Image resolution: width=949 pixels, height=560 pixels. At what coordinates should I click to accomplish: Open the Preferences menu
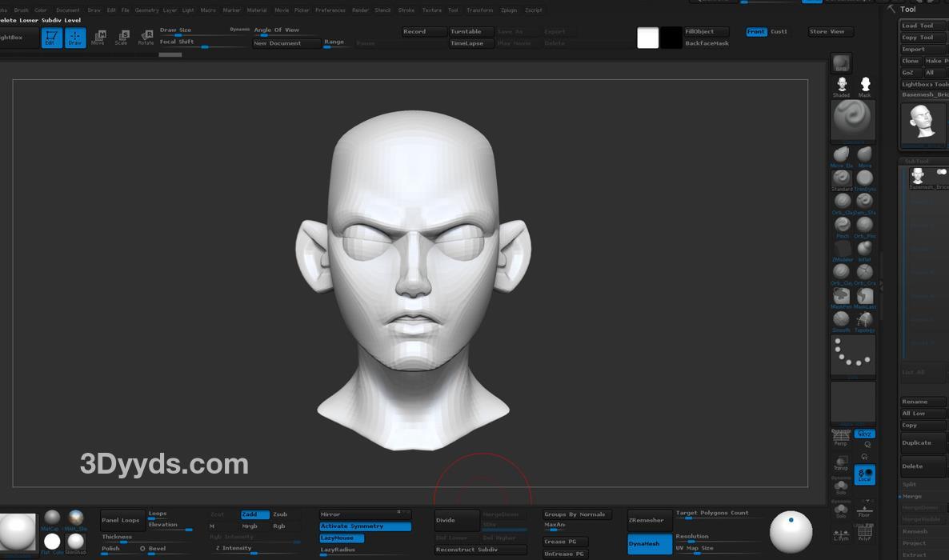(330, 10)
